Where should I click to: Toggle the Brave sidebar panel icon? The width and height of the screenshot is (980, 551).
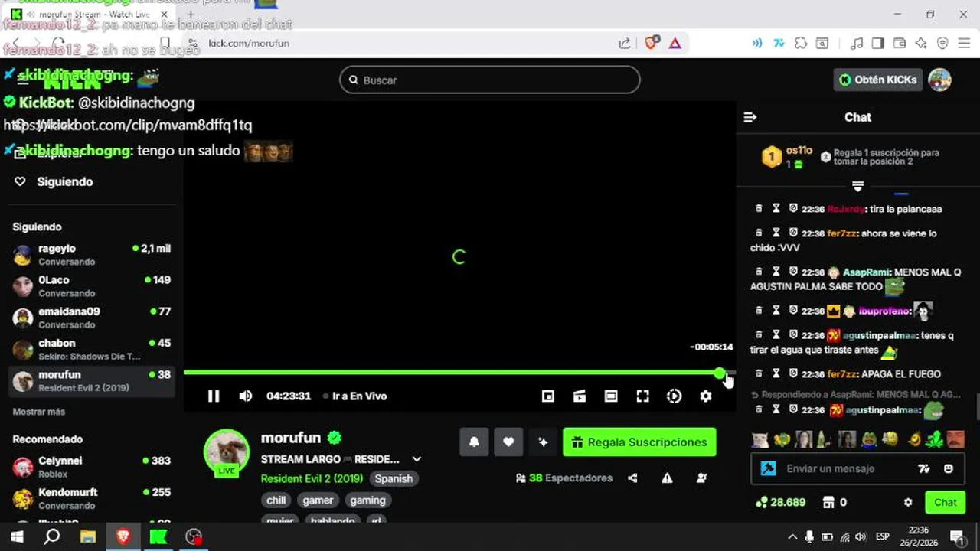tap(878, 43)
